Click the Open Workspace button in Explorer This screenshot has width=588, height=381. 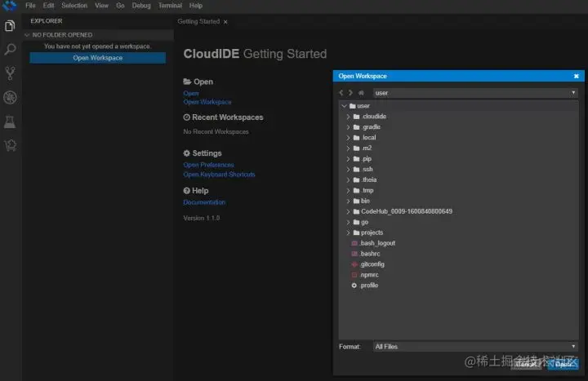[x=97, y=58]
